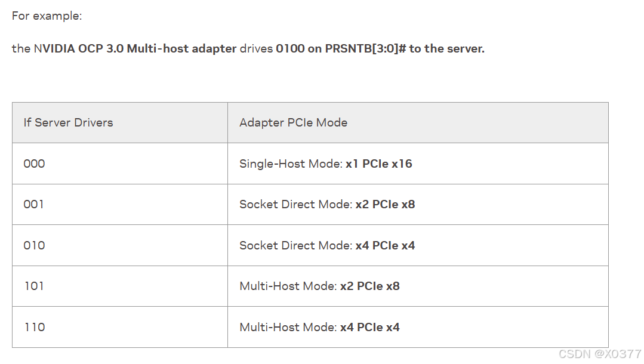Click 'NVIDIA OCP 3.0 Multi-host adapter' text
The image size is (644, 364).
(135, 48)
